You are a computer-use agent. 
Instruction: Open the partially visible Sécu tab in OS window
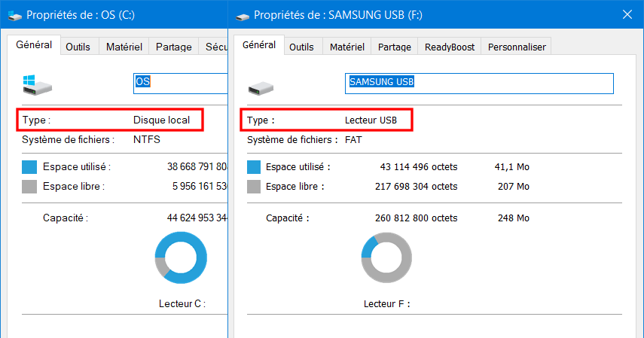pos(214,47)
